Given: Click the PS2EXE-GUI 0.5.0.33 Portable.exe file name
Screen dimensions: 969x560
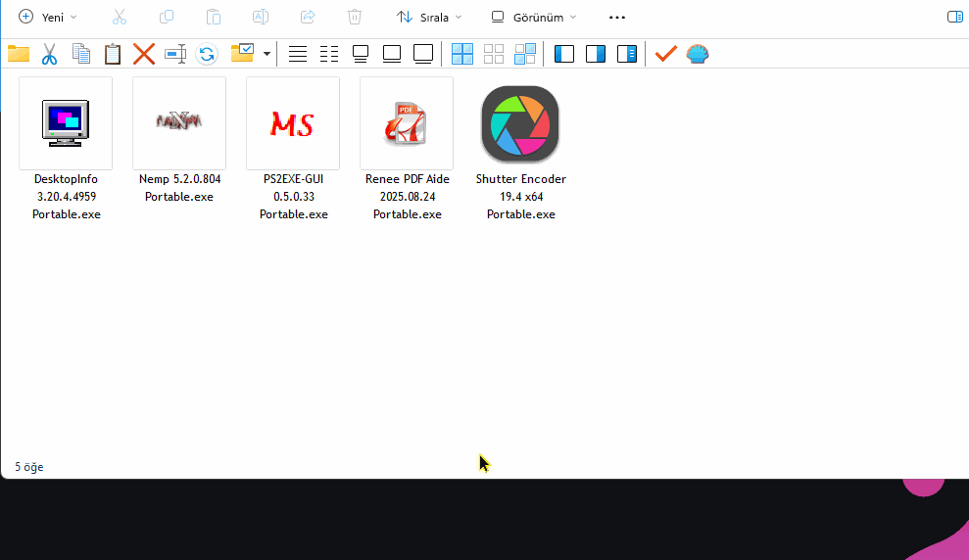Looking at the screenshot, I should tap(294, 197).
